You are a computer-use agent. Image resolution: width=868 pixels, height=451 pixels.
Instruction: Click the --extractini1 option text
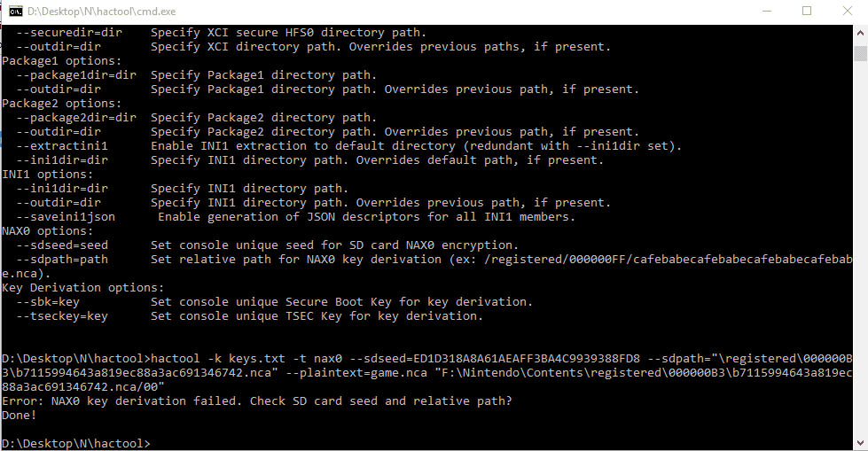[x=62, y=146]
